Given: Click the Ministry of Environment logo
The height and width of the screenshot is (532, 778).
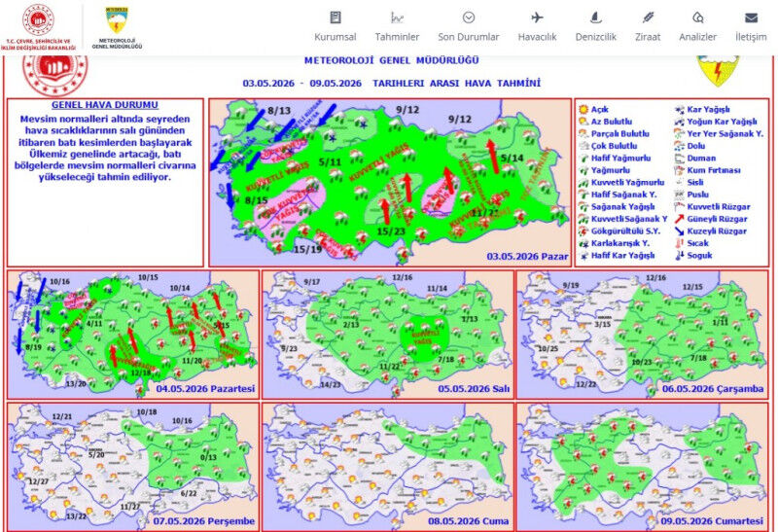Looking at the screenshot, I should coord(38,27).
